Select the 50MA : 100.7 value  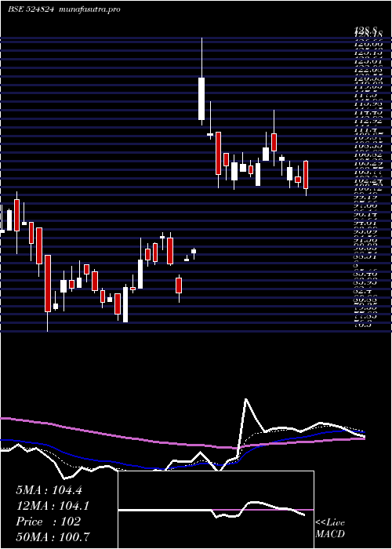(x=53, y=536)
